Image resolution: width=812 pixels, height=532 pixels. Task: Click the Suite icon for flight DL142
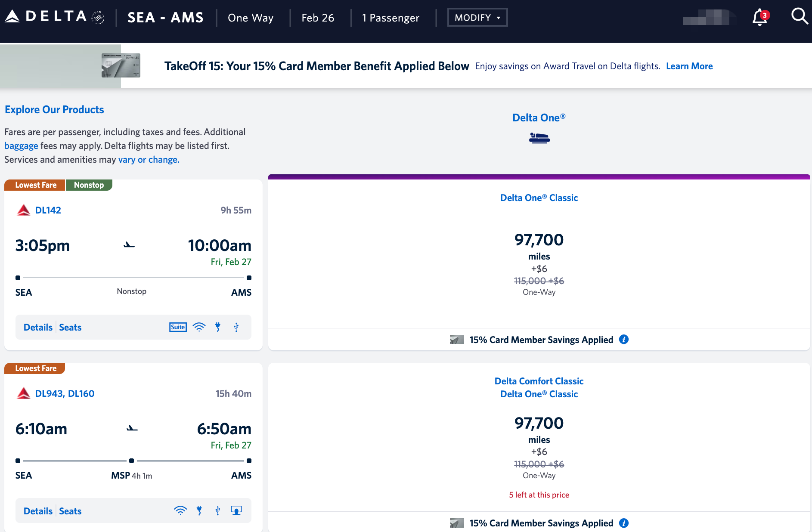[178, 327]
